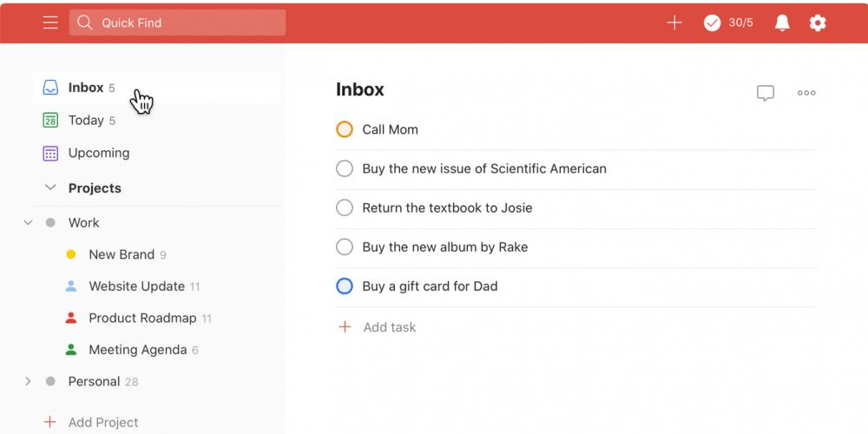Image resolution: width=868 pixels, height=434 pixels.
Task: Mark Buy a gift card for Dad done
Action: point(345,286)
